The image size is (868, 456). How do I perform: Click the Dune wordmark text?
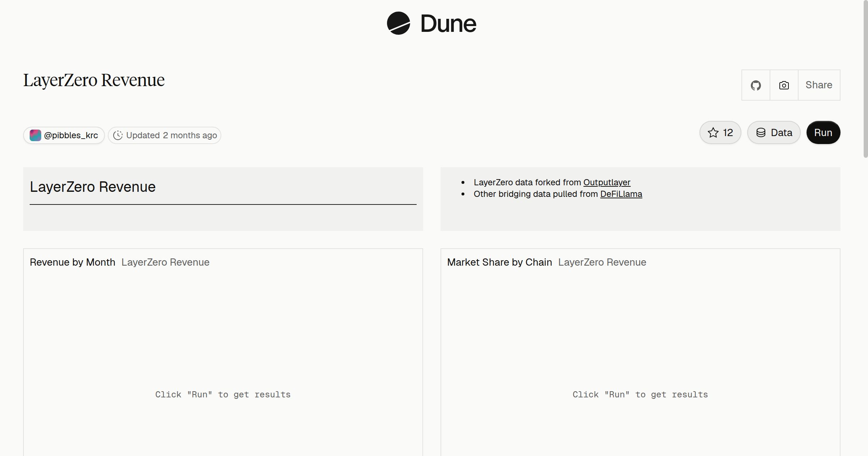tap(448, 24)
